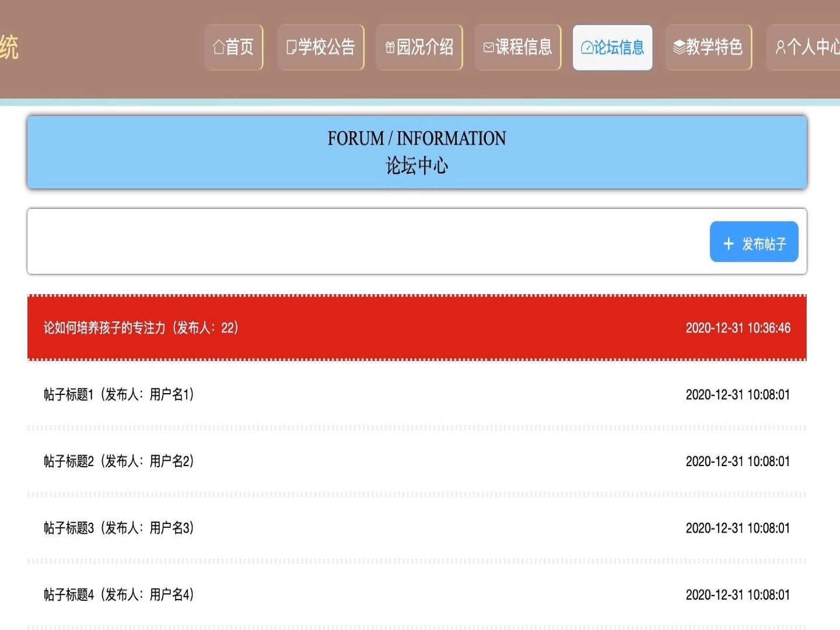Click the 论坛中心 heading text
Viewport: 840px width, 630px height.
click(x=416, y=166)
